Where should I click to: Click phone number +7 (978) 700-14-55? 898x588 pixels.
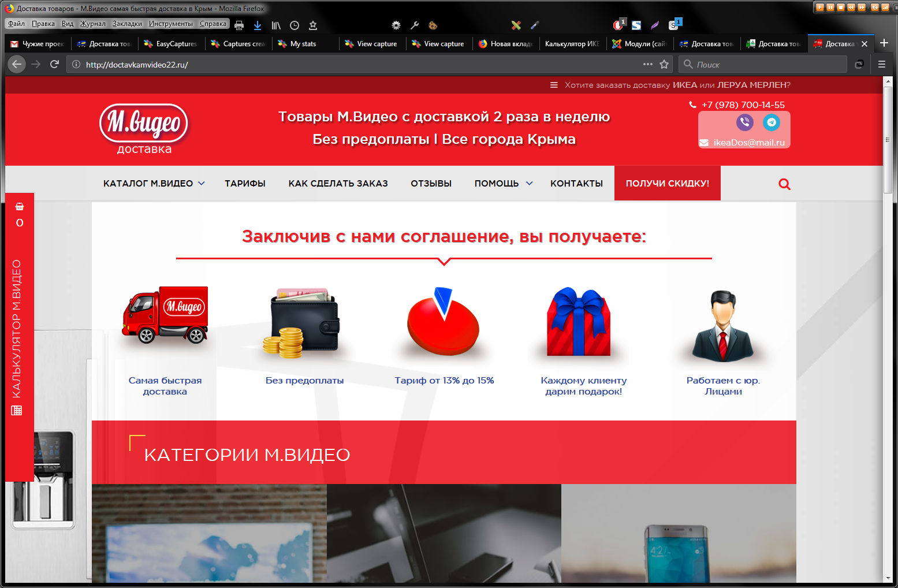[x=743, y=105]
